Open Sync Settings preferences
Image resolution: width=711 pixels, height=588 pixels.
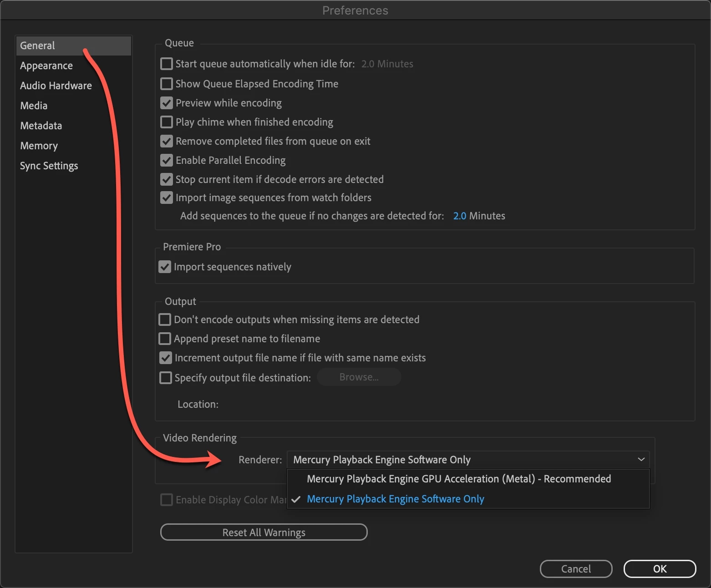[x=49, y=166]
